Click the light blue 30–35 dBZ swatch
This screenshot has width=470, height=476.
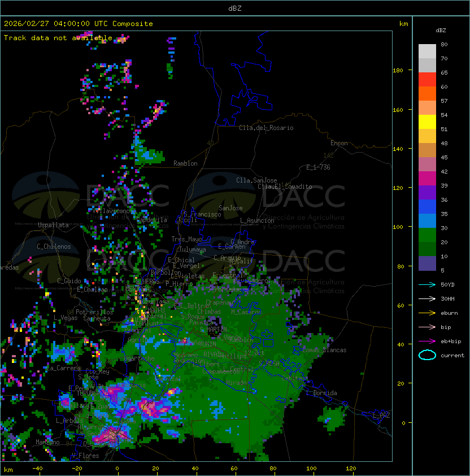(427, 221)
